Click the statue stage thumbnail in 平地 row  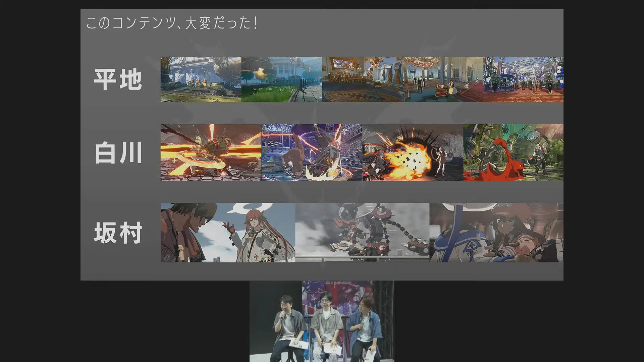[201, 79]
